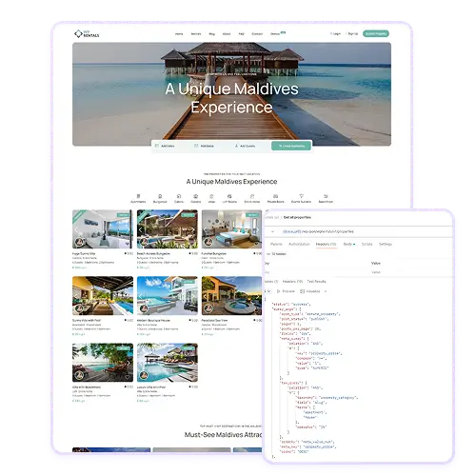This screenshot has width=476, height=476.
Task: Select the Preview response view
Action: (x=286, y=291)
